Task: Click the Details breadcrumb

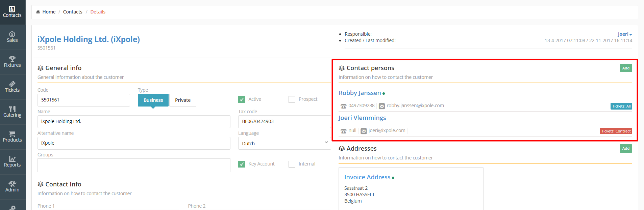Action: (98, 12)
